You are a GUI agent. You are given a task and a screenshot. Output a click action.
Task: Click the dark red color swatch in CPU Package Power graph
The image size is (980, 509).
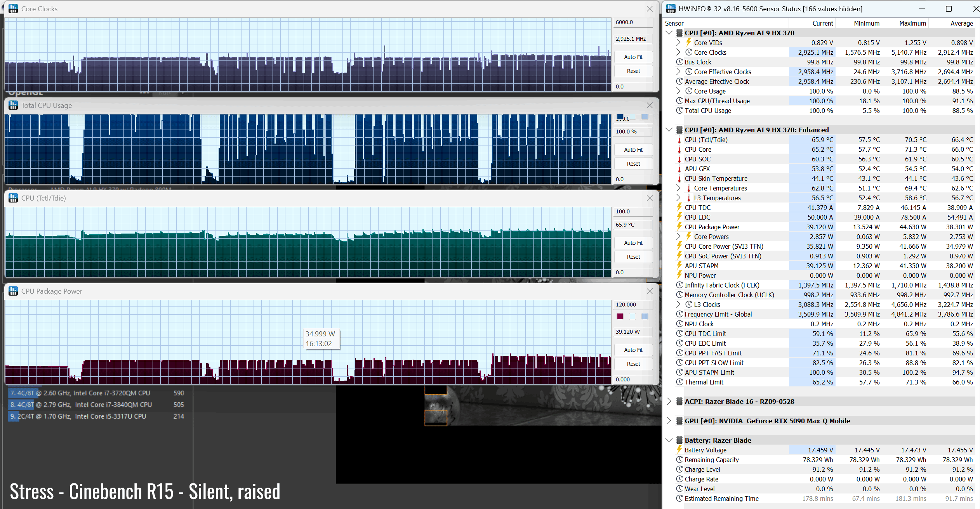click(620, 317)
